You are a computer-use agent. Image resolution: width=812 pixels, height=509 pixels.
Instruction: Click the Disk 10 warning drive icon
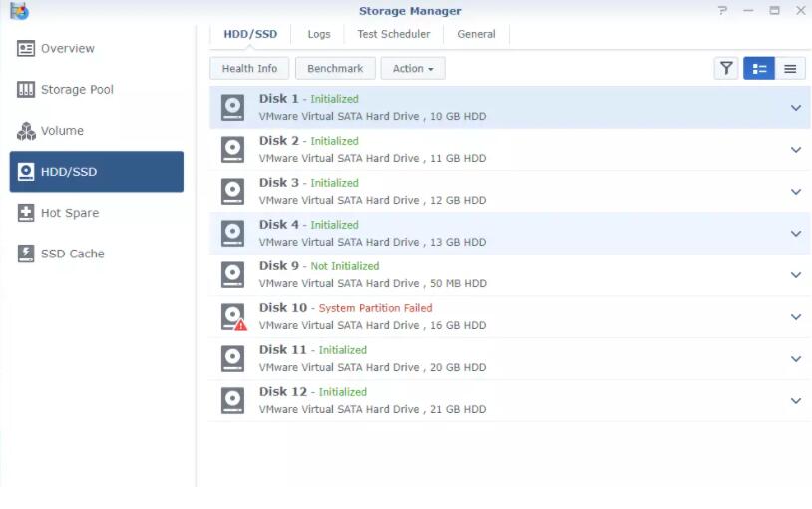click(233, 316)
